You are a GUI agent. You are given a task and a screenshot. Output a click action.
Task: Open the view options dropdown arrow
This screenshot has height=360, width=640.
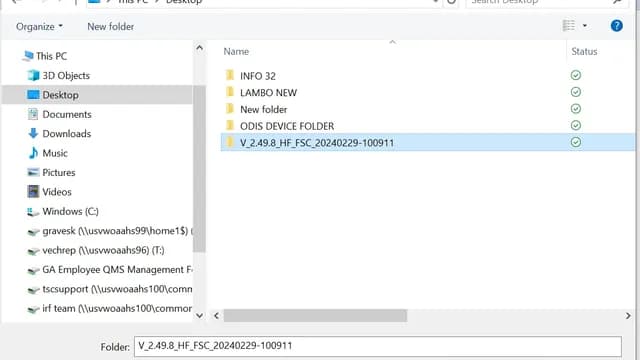[x=584, y=26]
